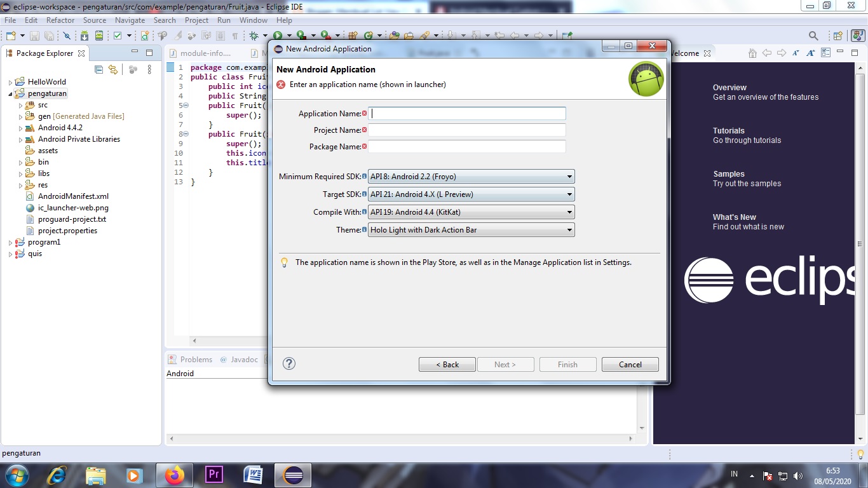Click the Package Name input field
Screen dimensions: 868x488
467,146
